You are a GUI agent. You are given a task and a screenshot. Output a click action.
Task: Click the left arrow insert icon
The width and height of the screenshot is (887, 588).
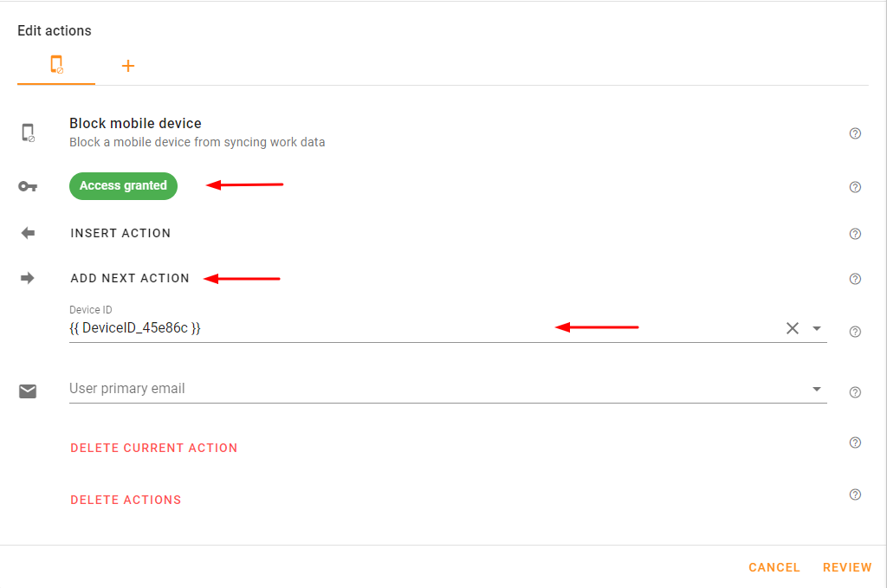[x=28, y=233]
